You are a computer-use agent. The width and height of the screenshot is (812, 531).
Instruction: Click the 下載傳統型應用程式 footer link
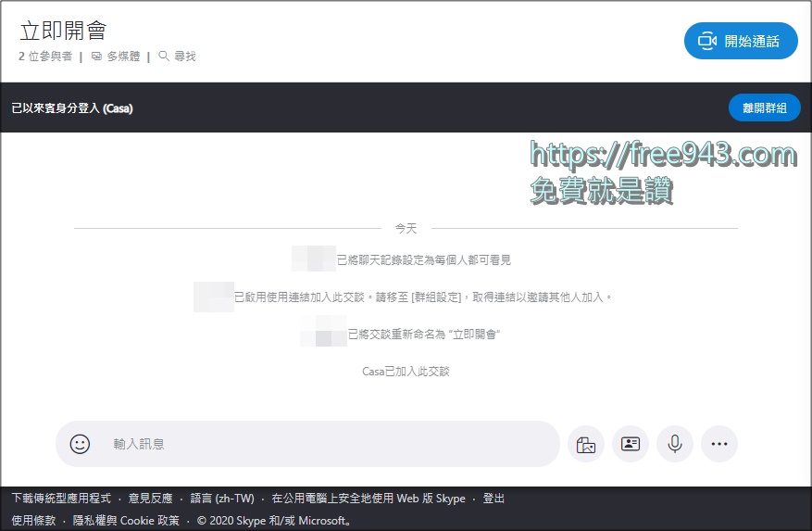click(x=61, y=499)
